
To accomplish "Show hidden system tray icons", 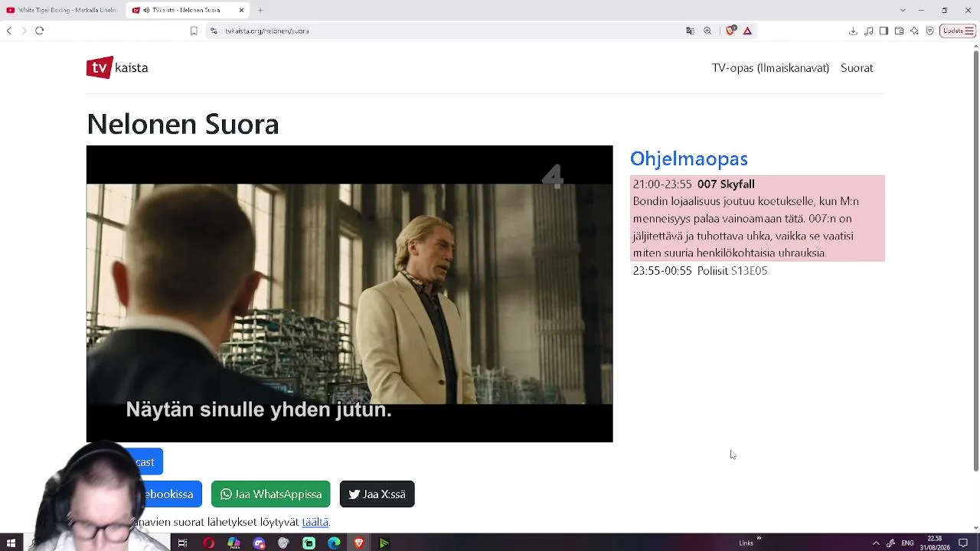I will (x=876, y=543).
